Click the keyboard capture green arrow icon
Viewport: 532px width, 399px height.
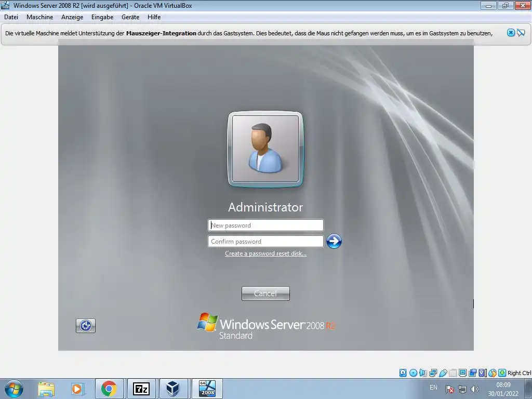click(502, 373)
